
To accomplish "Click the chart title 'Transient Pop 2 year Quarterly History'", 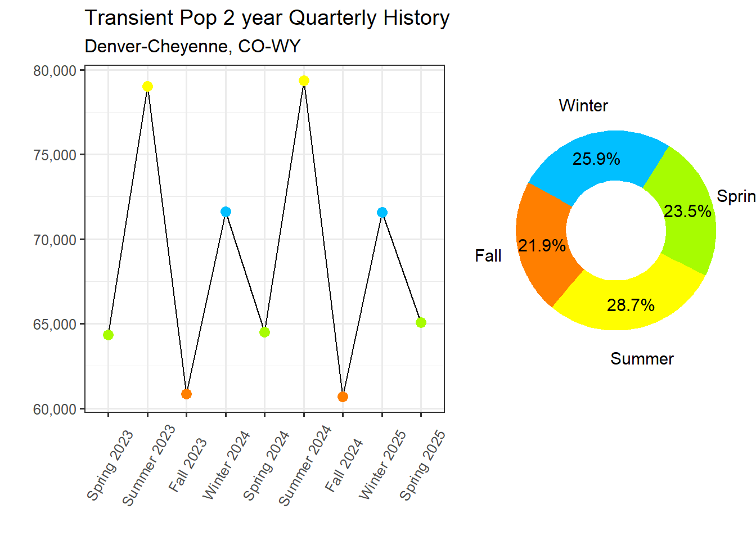I will click(267, 18).
